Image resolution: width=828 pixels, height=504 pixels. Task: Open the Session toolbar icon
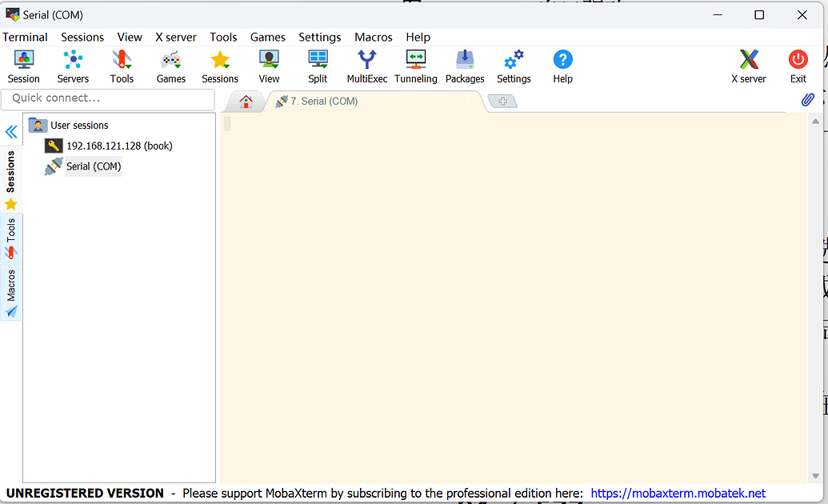24,66
